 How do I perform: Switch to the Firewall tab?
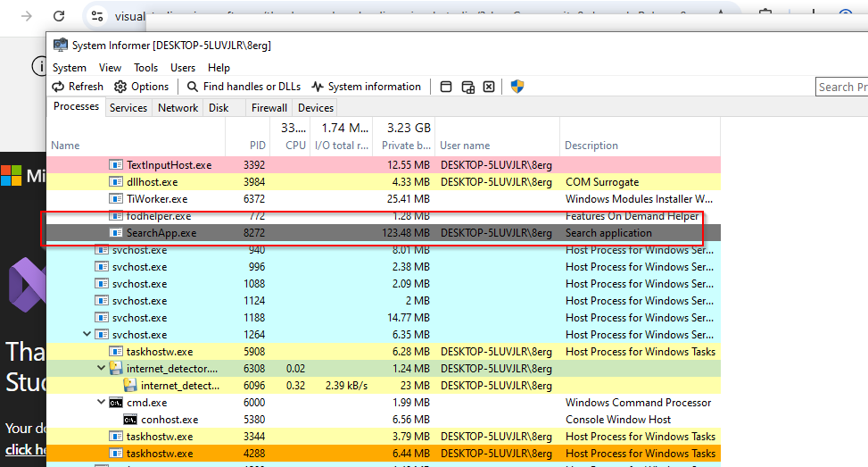269,107
